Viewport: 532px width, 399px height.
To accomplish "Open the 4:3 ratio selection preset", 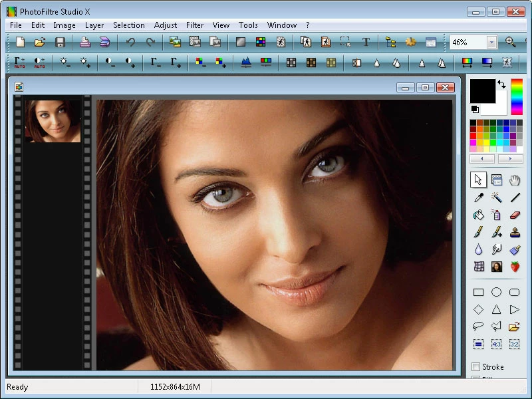I will click(495, 344).
